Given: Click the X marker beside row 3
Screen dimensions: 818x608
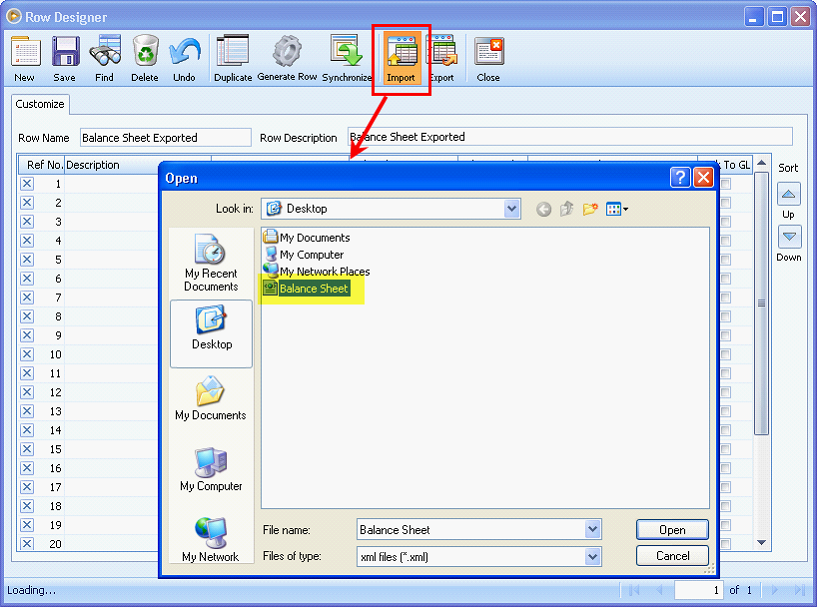Looking at the screenshot, I should 25,221.
